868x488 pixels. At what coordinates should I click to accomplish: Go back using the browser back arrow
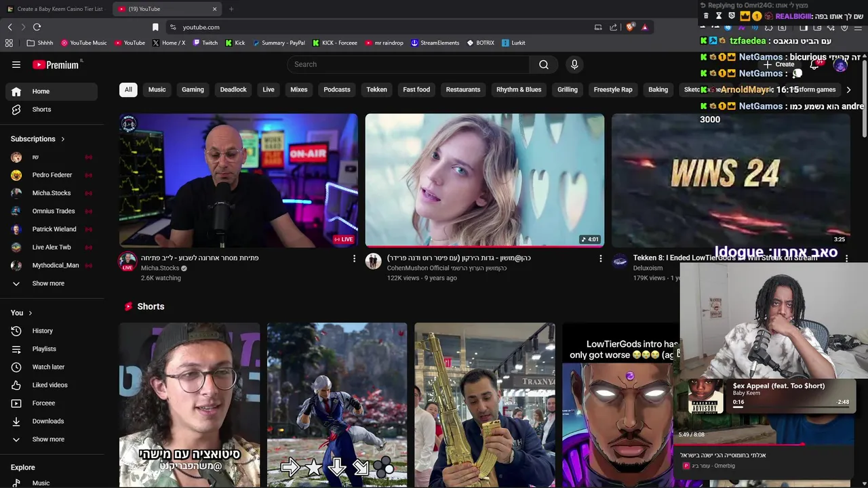click(x=9, y=27)
